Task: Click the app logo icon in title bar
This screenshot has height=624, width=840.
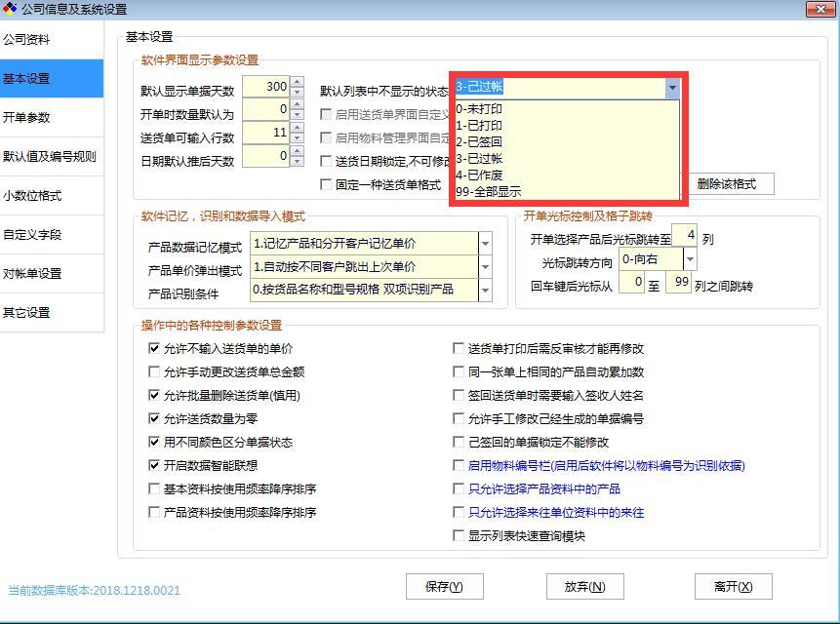Action: [x=10, y=9]
